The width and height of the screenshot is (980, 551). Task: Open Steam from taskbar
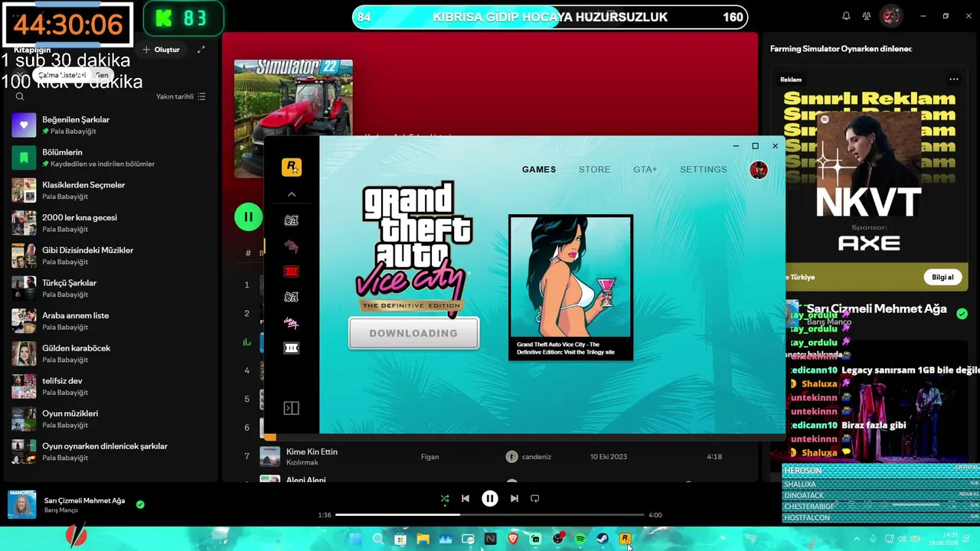(603, 540)
